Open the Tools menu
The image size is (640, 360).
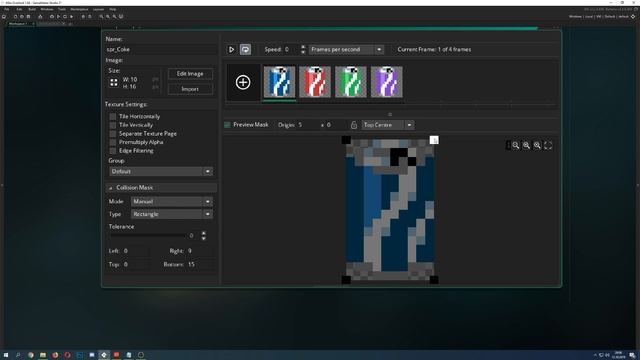pos(62,9)
